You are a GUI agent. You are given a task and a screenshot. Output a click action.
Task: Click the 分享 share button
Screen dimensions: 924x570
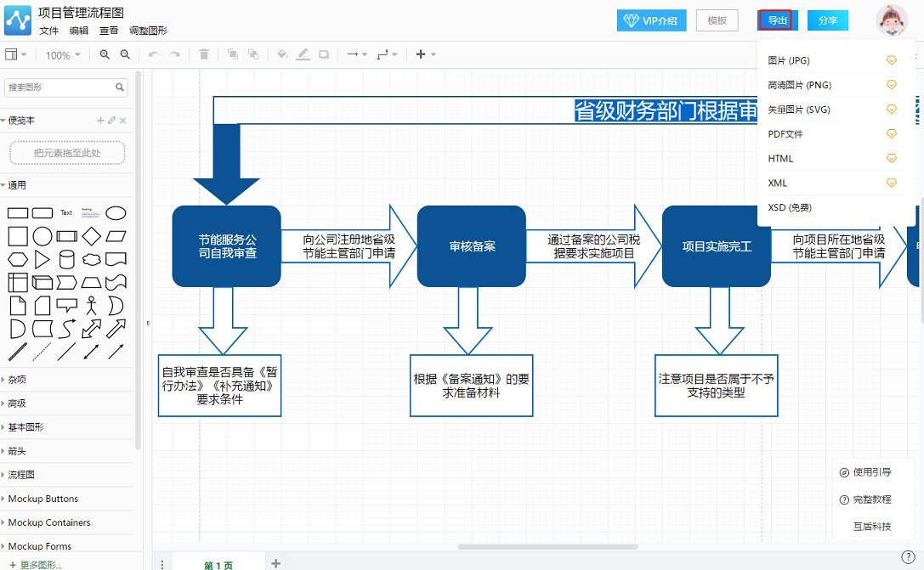[826, 20]
